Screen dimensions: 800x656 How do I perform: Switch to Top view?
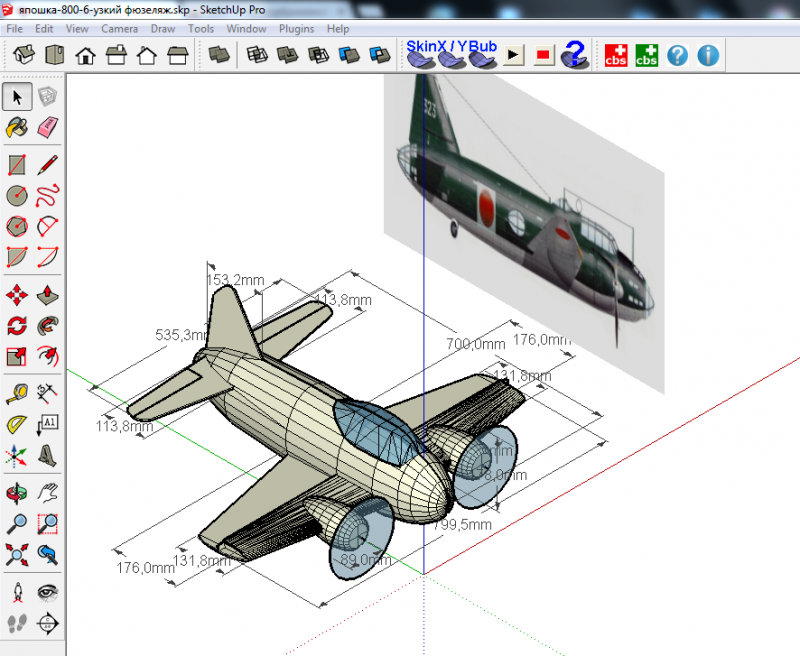pos(55,55)
